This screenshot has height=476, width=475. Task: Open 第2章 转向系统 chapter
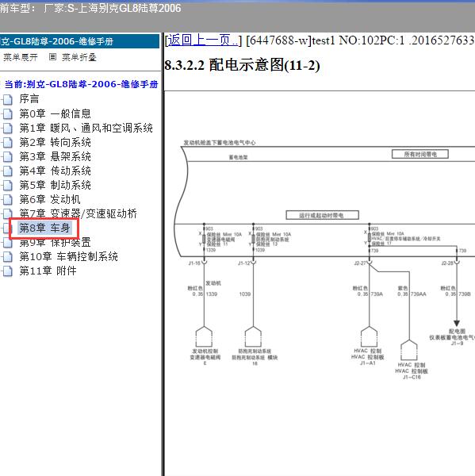(x=55, y=142)
